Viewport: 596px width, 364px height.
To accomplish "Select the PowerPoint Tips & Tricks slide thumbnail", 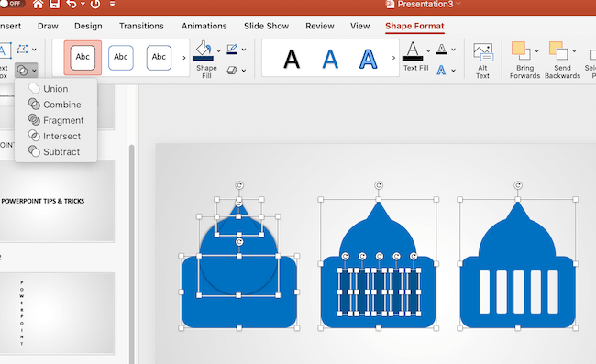I will click(x=57, y=201).
